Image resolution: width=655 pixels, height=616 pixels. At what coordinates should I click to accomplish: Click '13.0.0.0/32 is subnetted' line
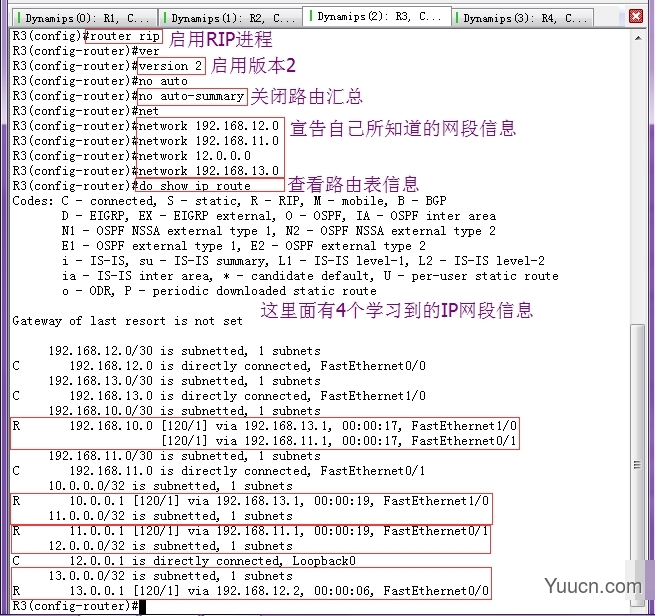click(x=170, y=576)
